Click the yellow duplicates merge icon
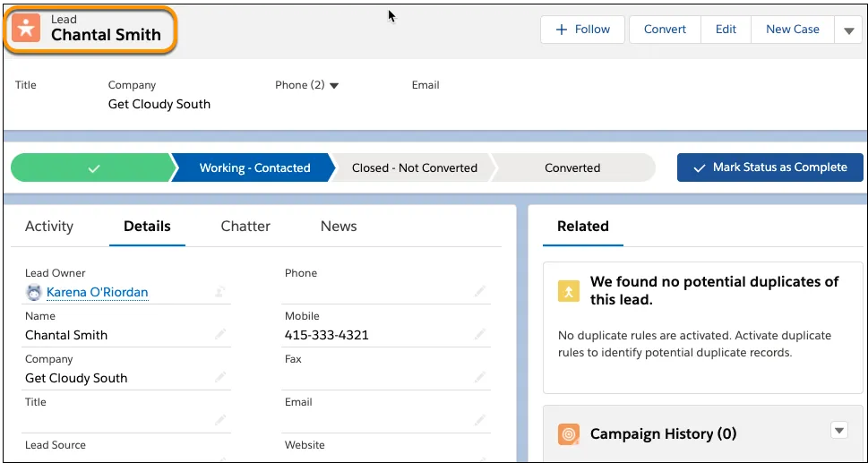Image resolution: width=868 pixels, height=463 pixels. pos(568,291)
